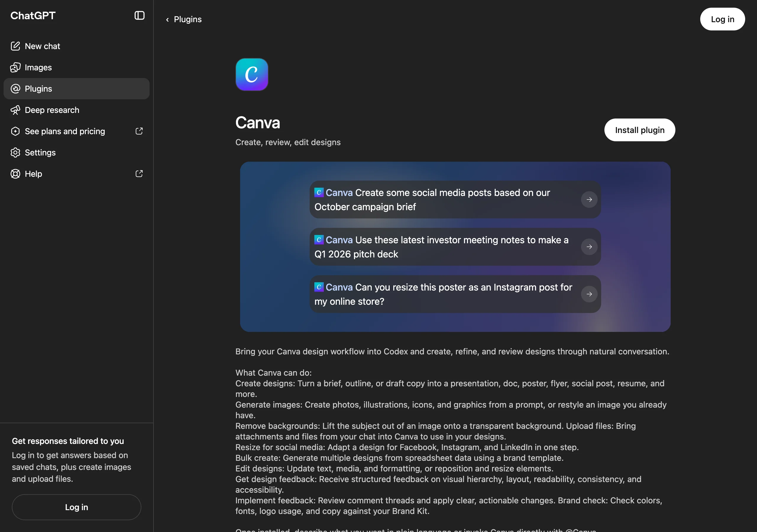Collapse the sidebar with the panel icon
The image size is (757, 532).
pos(140,15)
